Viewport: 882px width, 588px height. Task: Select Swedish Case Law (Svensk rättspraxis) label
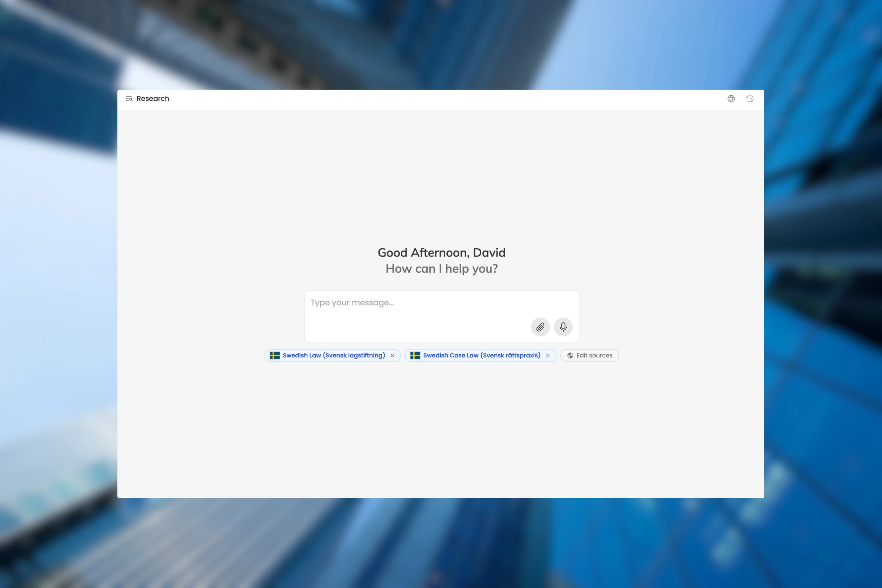pyautogui.click(x=481, y=356)
